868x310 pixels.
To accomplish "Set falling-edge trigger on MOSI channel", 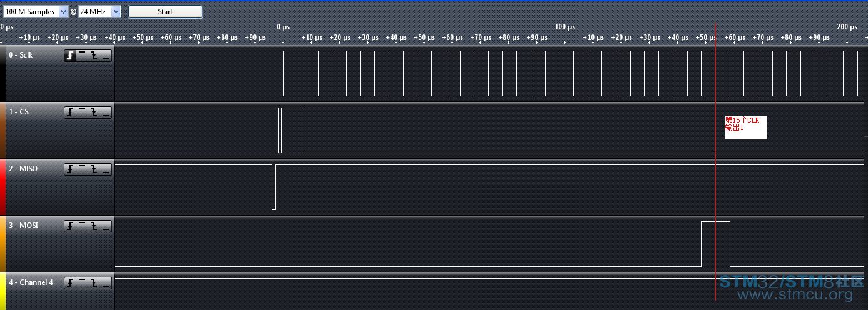I will tap(94, 226).
